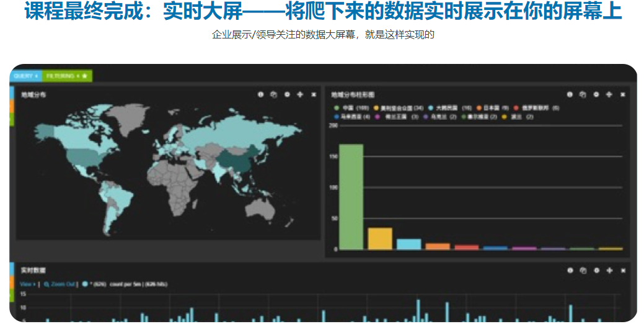Open gear settings on 实时数据 panel
Screen dimensions: 644x329
point(596,271)
